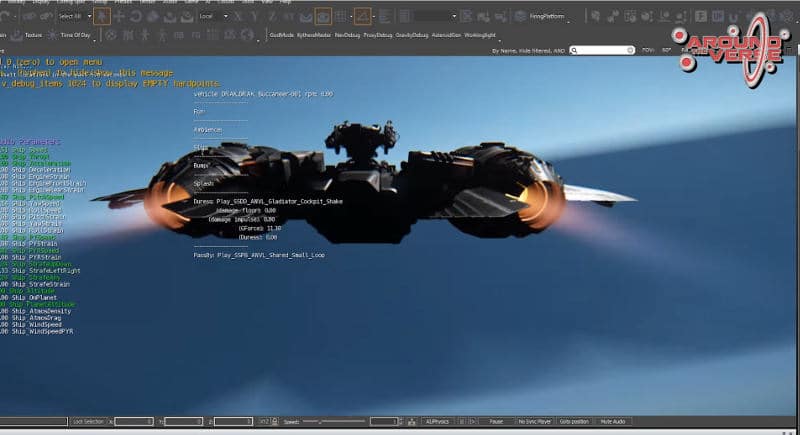Screen dimensions: 800x435
Task: Open the Select All dropdown
Action: 89,16
